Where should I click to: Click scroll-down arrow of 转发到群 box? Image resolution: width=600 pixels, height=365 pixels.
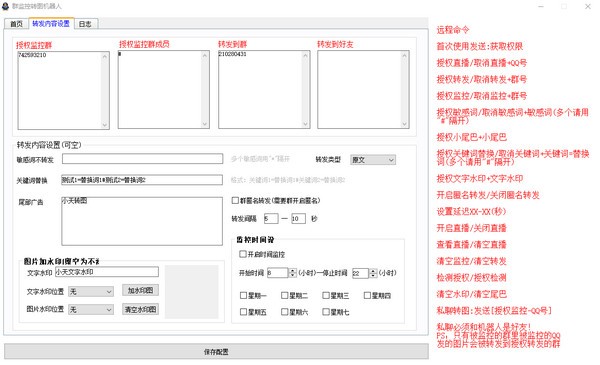[x=305, y=124]
